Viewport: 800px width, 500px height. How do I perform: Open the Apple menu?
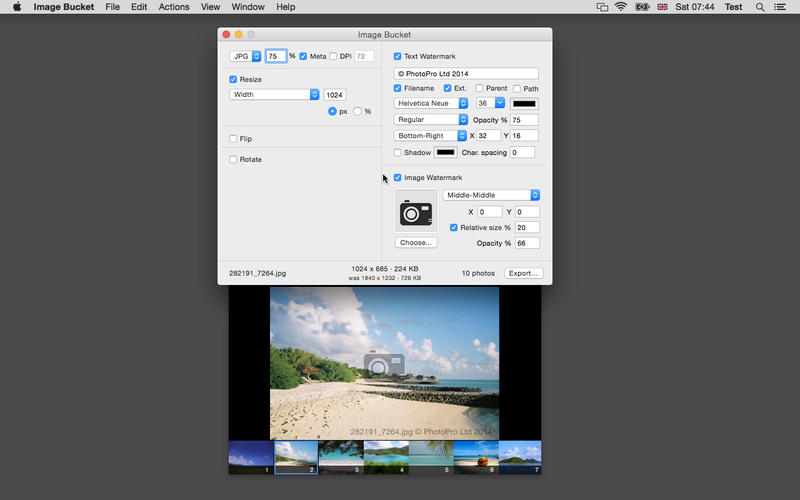pos(17,7)
